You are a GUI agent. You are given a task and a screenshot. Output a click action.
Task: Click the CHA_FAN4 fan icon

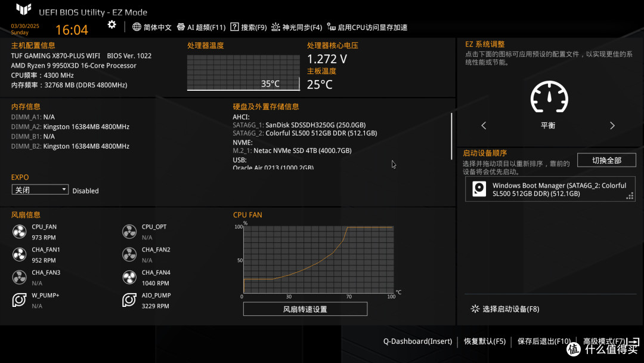click(129, 278)
